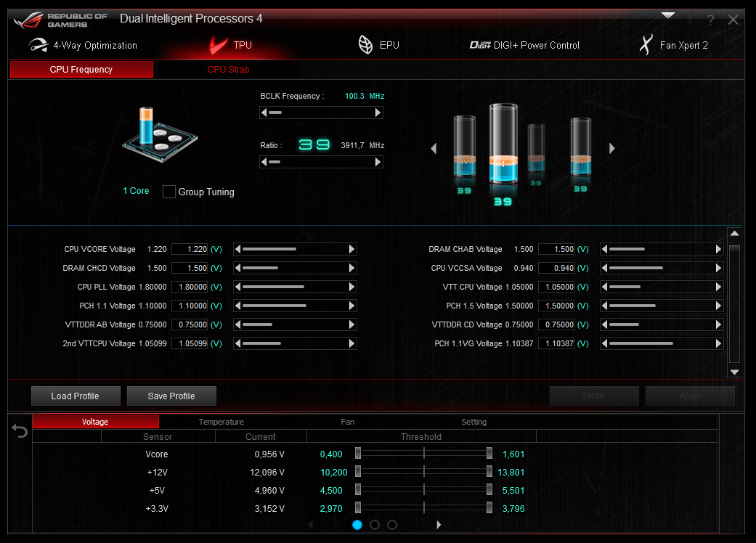Screen dimensions: 756x543
Task: Click the help question mark icon
Action: [710, 20]
